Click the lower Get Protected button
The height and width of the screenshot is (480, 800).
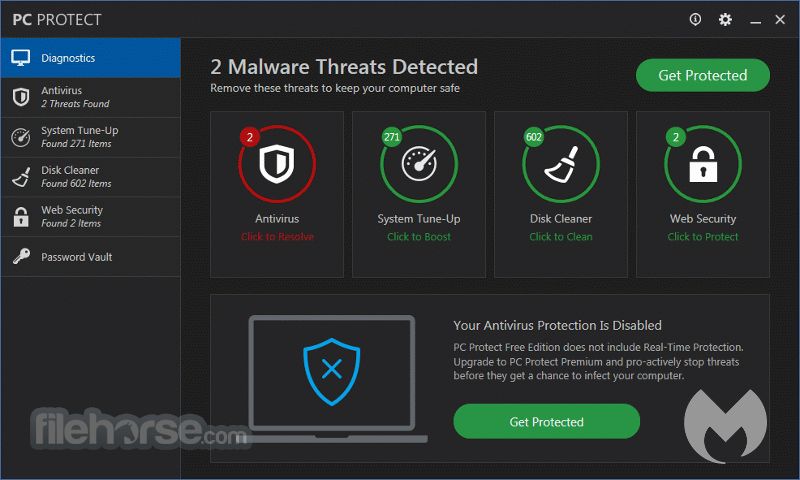546,421
